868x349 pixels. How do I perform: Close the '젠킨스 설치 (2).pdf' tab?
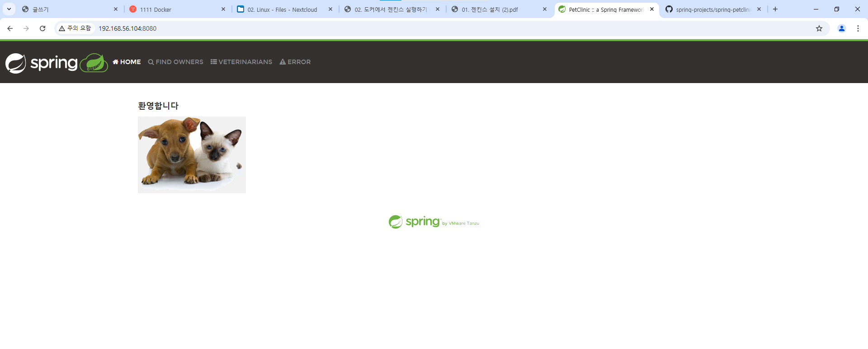point(545,9)
